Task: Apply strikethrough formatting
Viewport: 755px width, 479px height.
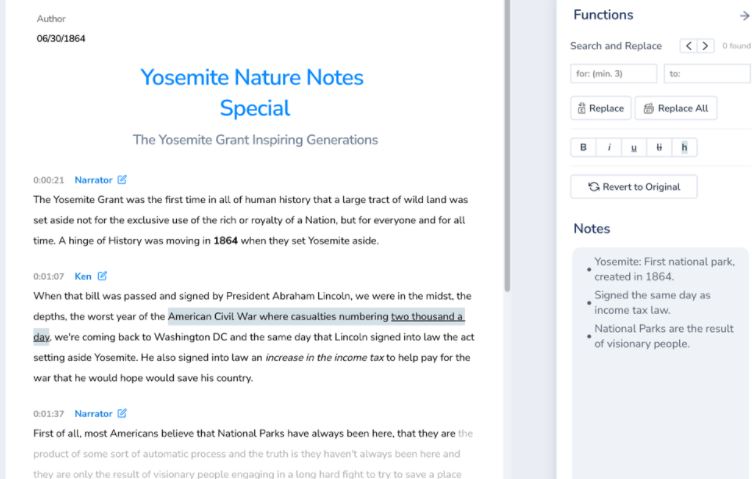Action: (x=659, y=147)
